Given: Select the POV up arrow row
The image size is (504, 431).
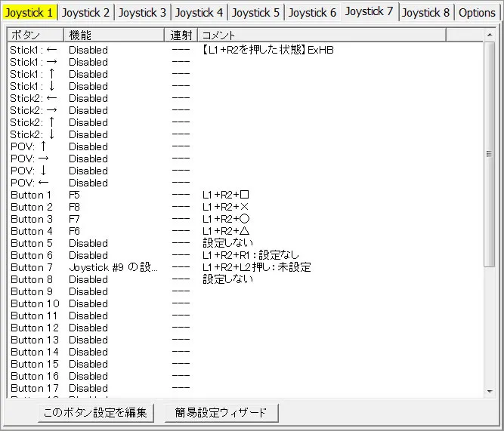Looking at the screenshot, I should (245, 146).
